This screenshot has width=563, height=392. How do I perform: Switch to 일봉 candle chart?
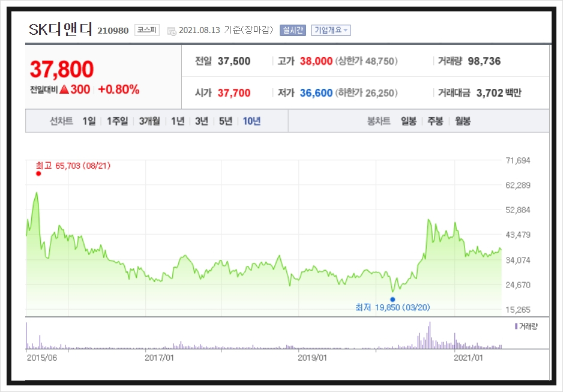pos(409,121)
